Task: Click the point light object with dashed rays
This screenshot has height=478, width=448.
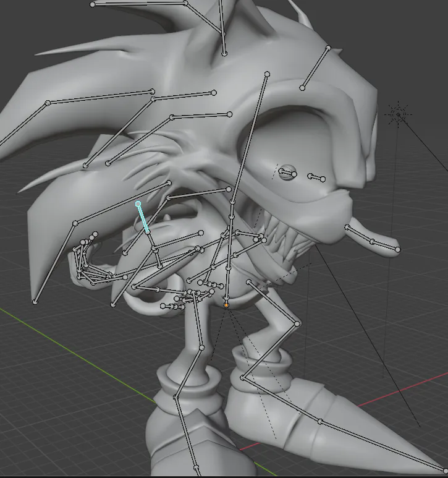Action: tap(399, 114)
